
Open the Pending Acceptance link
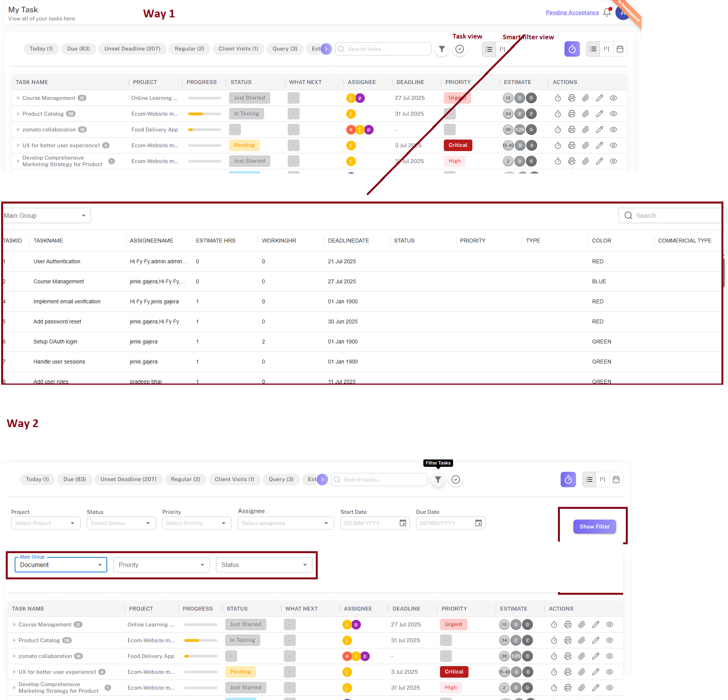(572, 12)
